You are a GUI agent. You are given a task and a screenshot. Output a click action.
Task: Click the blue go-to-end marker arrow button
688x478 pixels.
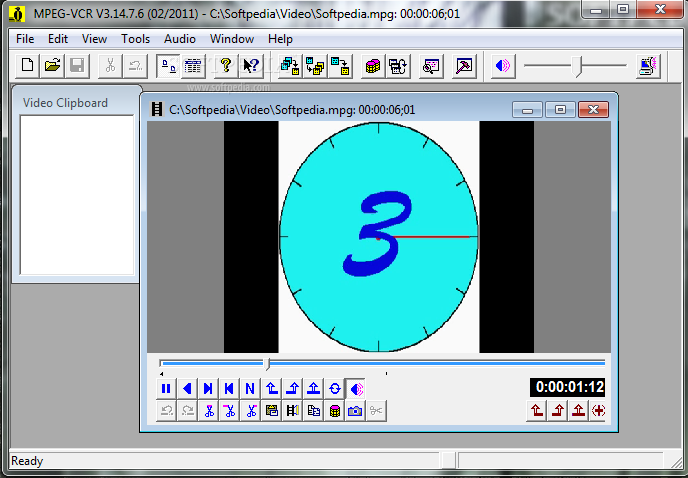coord(293,388)
